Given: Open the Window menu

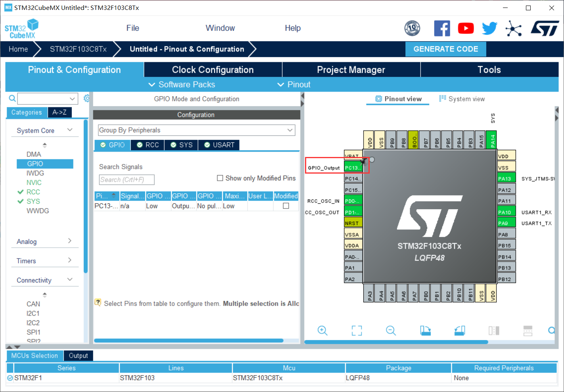Looking at the screenshot, I should point(220,28).
